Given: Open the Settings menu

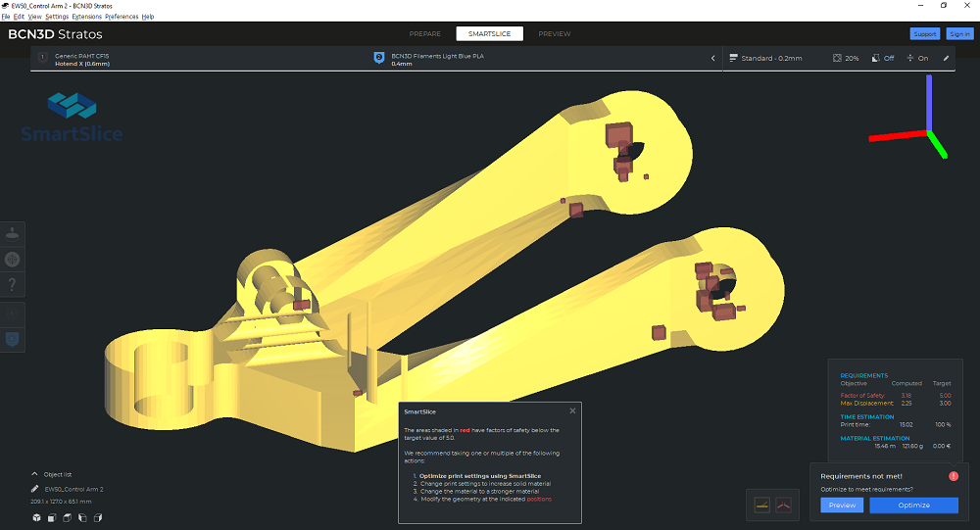Looking at the screenshot, I should (x=57, y=17).
